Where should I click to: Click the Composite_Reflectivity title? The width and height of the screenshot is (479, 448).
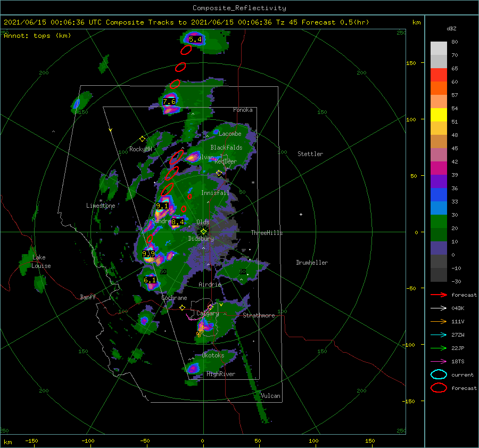pyautogui.click(x=240, y=8)
